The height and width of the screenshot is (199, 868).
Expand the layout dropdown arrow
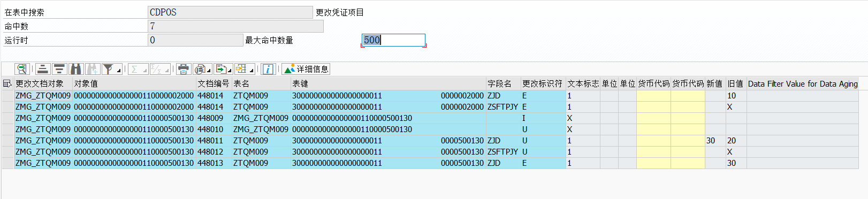pos(251,70)
